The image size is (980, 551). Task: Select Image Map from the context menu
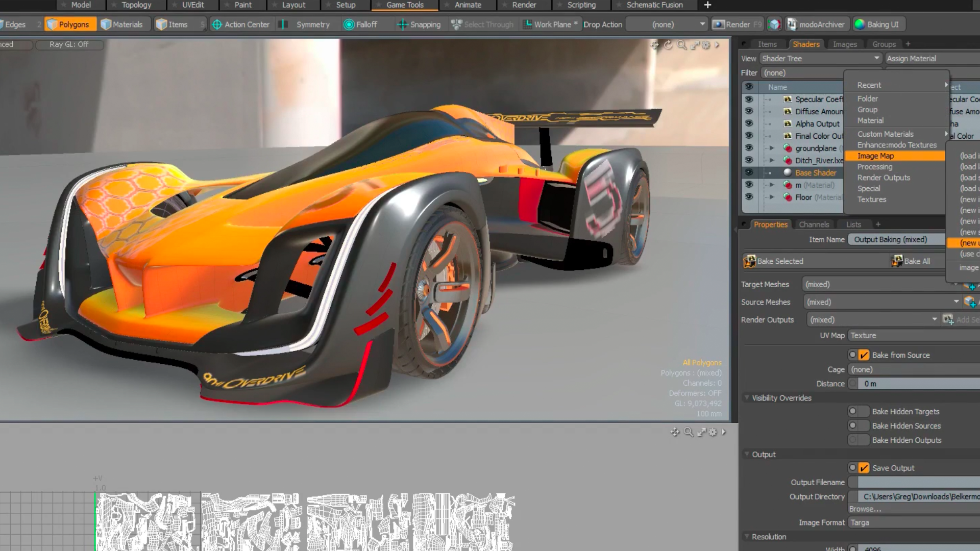pyautogui.click(x=875, y=156)
